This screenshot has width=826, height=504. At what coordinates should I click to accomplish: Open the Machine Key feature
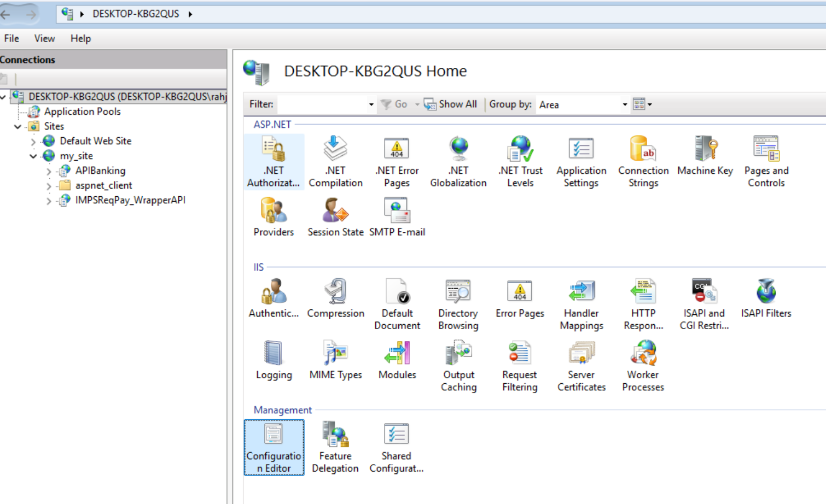pyautogui.click(x=705, y=156)
